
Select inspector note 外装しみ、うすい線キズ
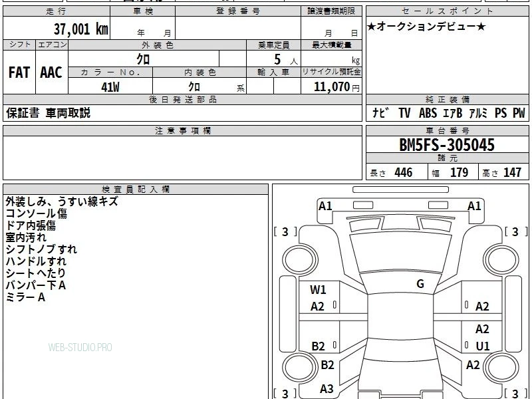(x=62, y=201)
